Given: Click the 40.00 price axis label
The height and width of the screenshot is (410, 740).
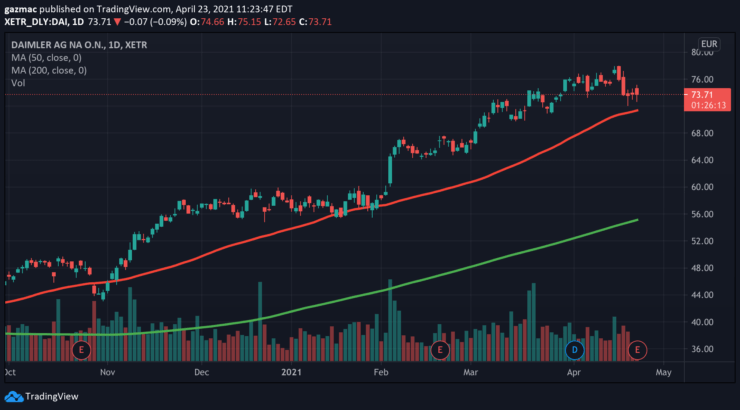Looking at the screenshot, I should (x=702, y=322).
